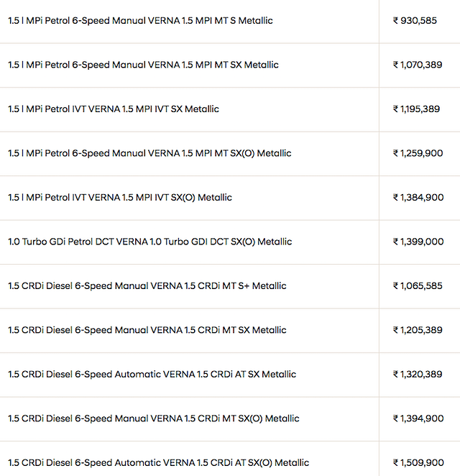Viewport: 460px width, 476px height.
Task: Click the ₹ 930,585 price
Action: 415,21
